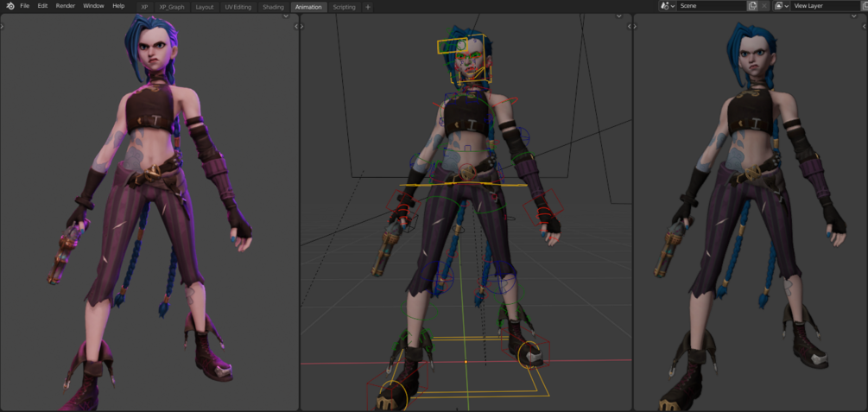The width and height of the screenshot is (868, 412).
Task: Select the UV Editing workspace tab
Action: pos(238,7)
